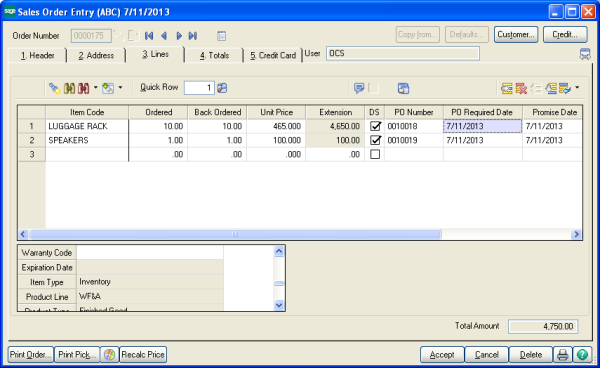Click the Cancel button
Image resolution: width=600 pixels, height=368 pixels.
point(486,355)
